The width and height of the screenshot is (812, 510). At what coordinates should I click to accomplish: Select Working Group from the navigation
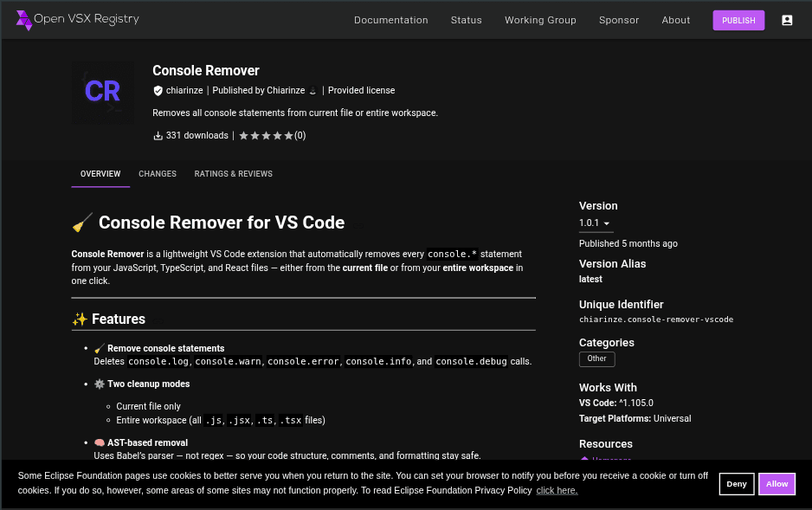540,20
